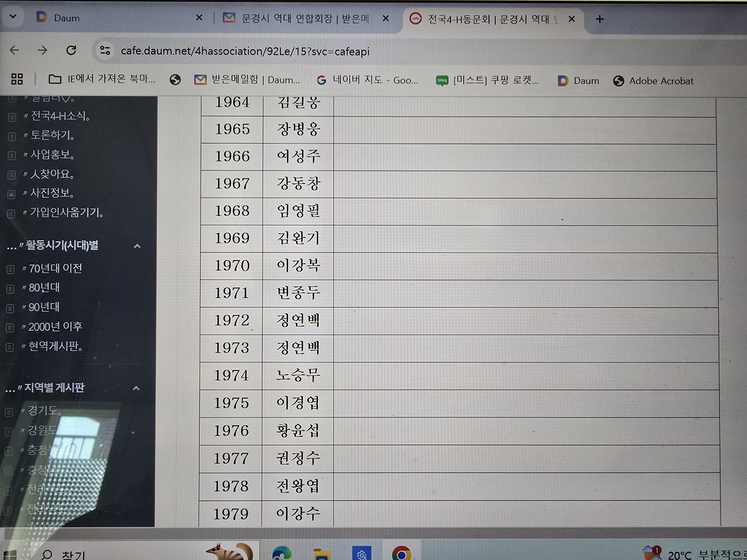Click the 1972 year cell

click(x=231, y=321)
